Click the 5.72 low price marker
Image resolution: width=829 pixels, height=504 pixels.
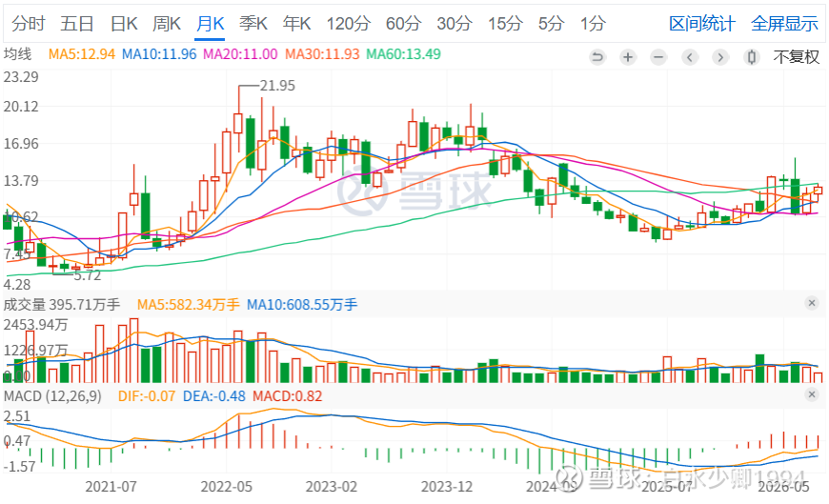click(x=88, y=275)
